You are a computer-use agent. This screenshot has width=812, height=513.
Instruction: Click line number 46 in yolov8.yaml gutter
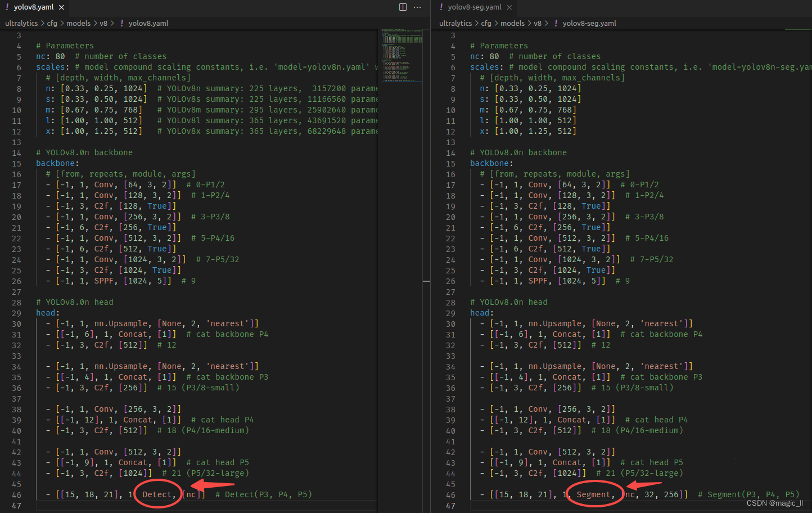(16, 495)
